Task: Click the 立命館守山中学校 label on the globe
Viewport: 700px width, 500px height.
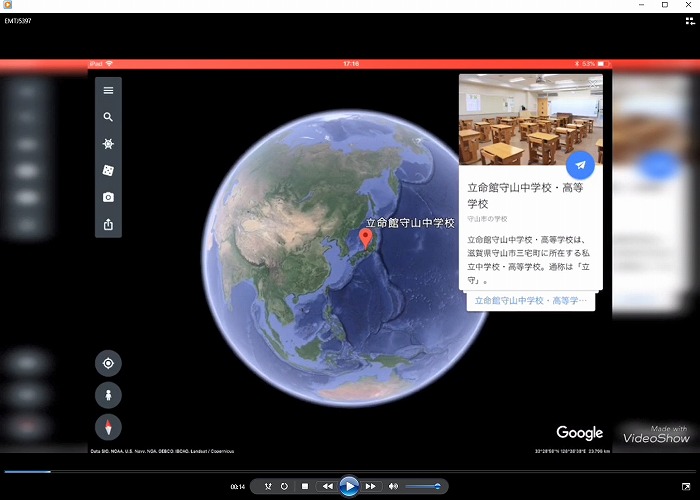Action: 411,223
